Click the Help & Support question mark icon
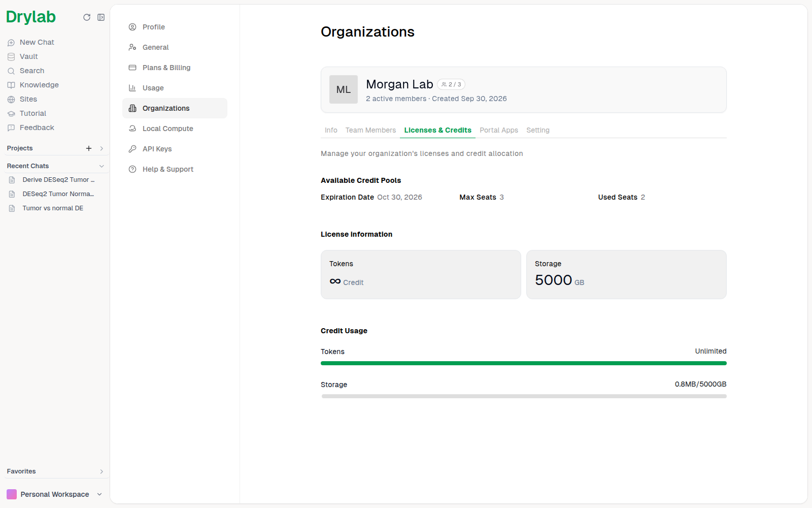This screenshot has width=812, height=508. tap(132, 169)
